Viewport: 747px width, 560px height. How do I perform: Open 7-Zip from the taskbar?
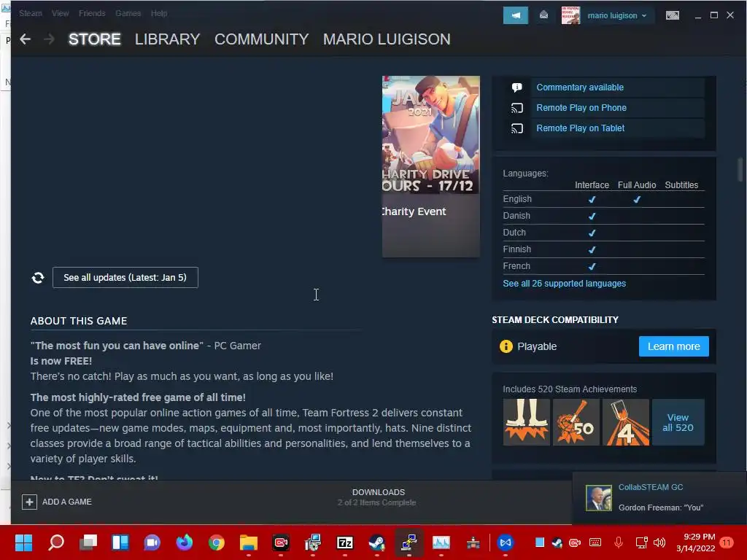tap(345, 542)
